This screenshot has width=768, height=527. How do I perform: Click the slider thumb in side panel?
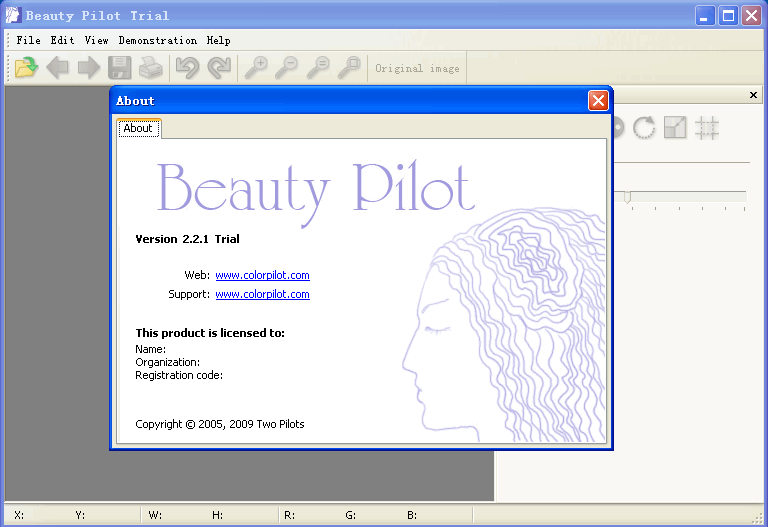pos(627,196)
